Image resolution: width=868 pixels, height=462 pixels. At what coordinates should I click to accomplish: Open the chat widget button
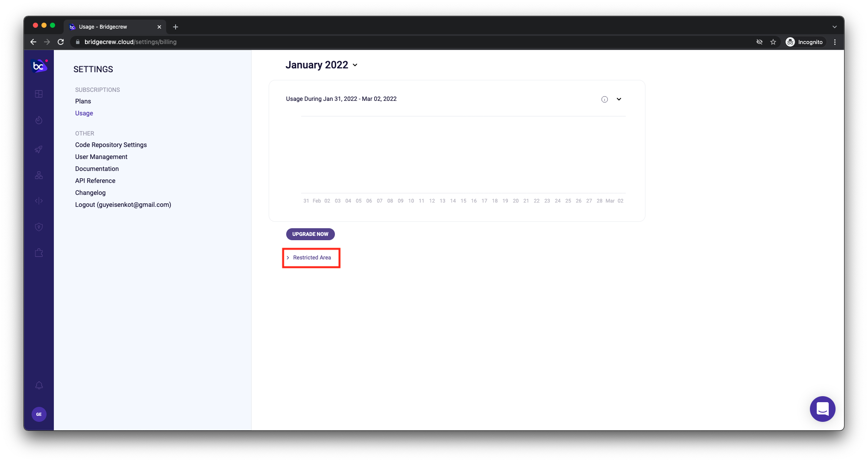point(822,409)
